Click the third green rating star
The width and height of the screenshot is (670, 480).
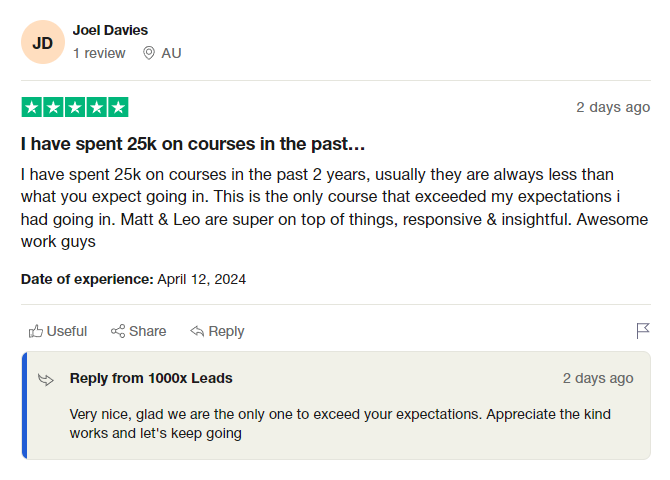(x=75, y=107)
